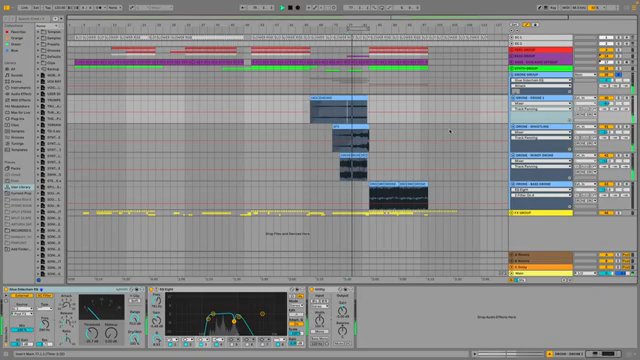
Task: Open Samples category in browser Library
Action: point(17,131)
